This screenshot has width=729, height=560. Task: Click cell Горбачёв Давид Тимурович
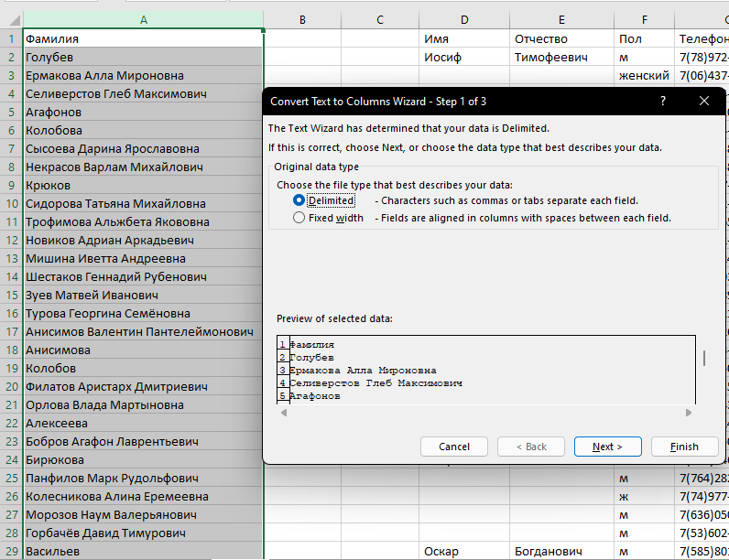(143, 533)
